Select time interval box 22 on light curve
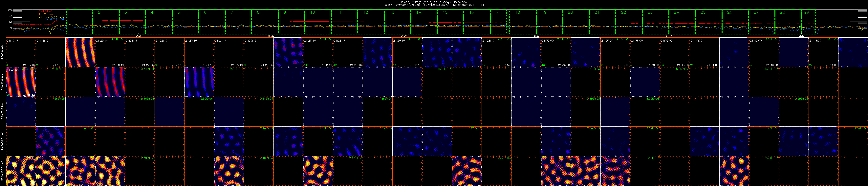Viewport: 868px width, 186px height. pos(629,22)
